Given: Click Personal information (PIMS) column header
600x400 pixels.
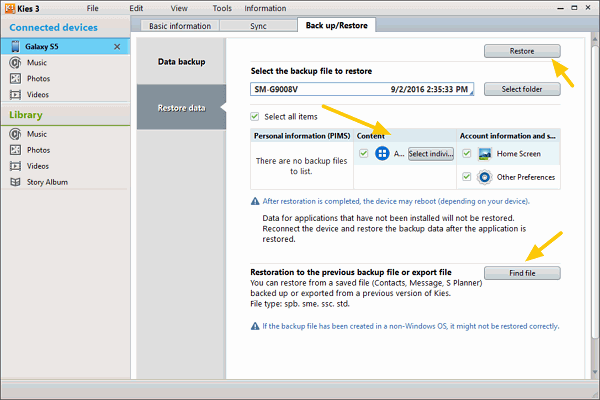Looking at the screenshot, I should click(302, 136).
